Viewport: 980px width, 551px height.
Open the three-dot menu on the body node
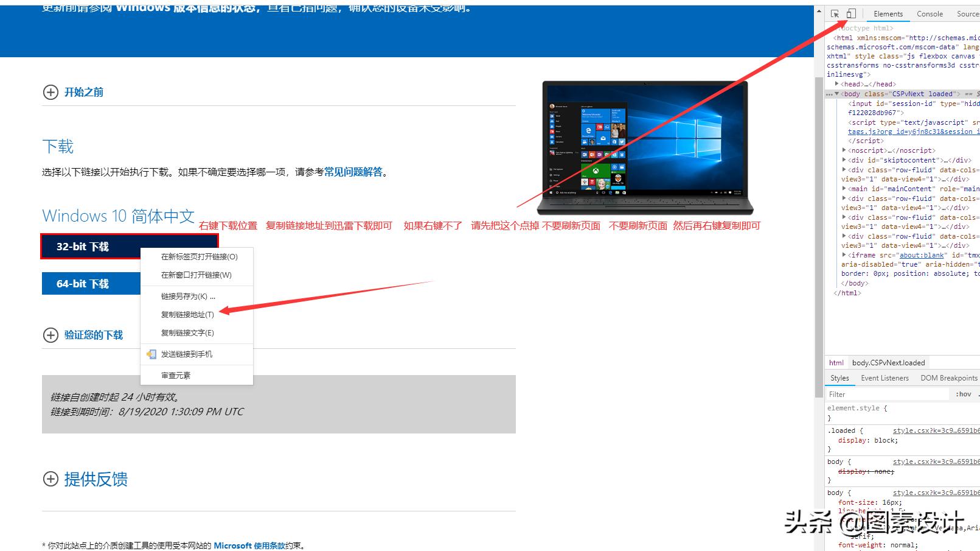pyautogui.click(x=829, y=94)
